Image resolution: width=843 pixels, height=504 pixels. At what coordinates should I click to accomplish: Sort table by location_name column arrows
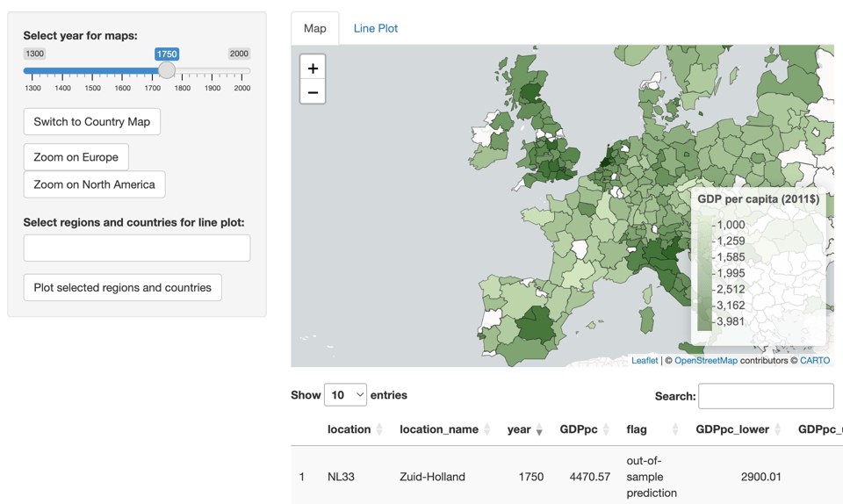[x=486, y=429]
